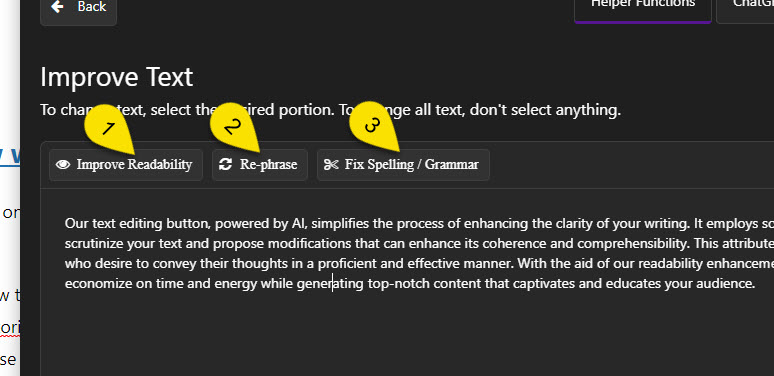Click yellow annotation marker number 3
The height and width of the screenshot is (376, 774).
(x=373, y=125)
